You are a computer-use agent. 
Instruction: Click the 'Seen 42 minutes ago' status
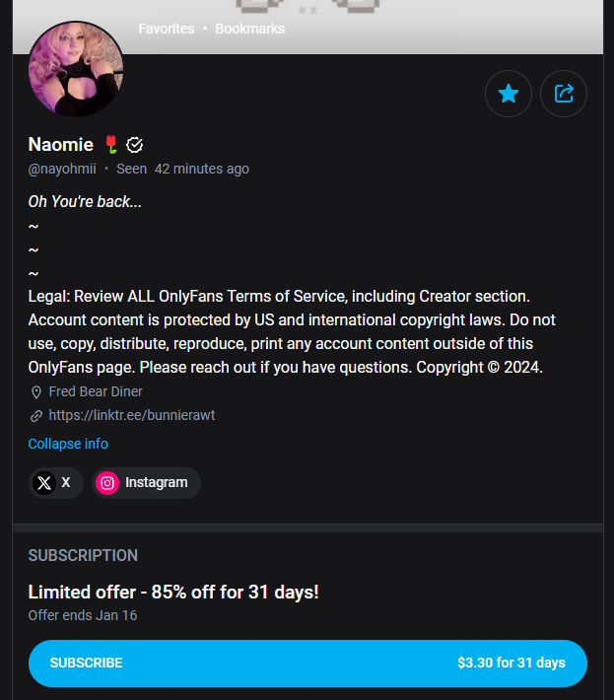182,169
